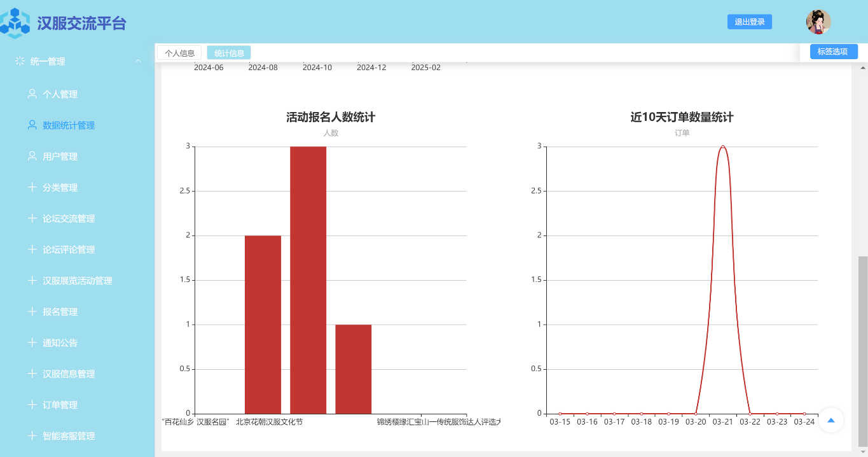Click the plus icon beside 汉服信息管理
This screenshot has width=868, height=457.
point(32,374)
